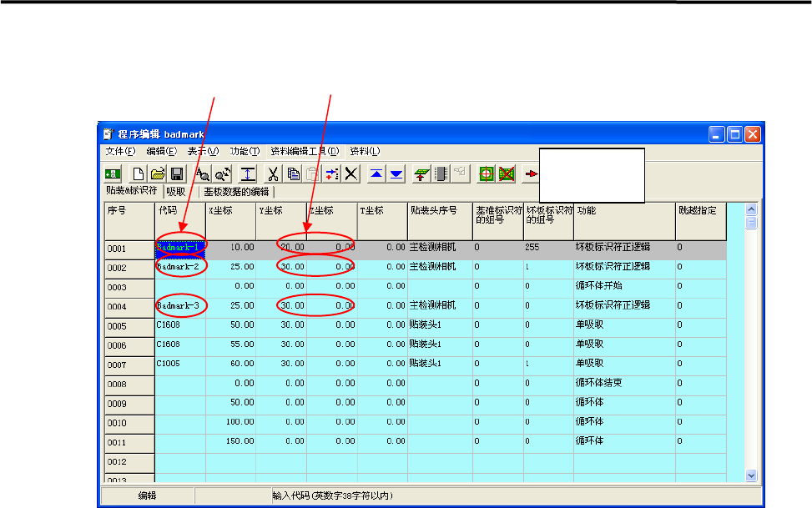Click the scrollbar up arrow
Image resolution: width=812 pixels, height=508 pixels.
[750, 209]
